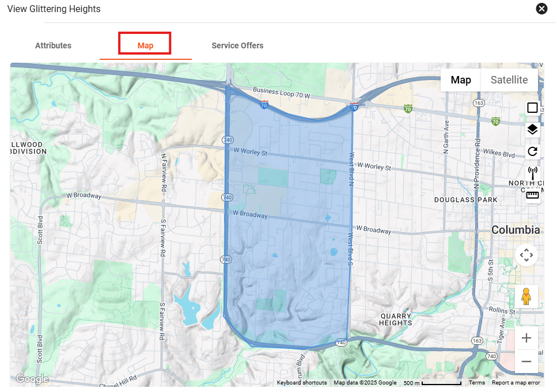Switch map to Satellite view

coord(509,80)
